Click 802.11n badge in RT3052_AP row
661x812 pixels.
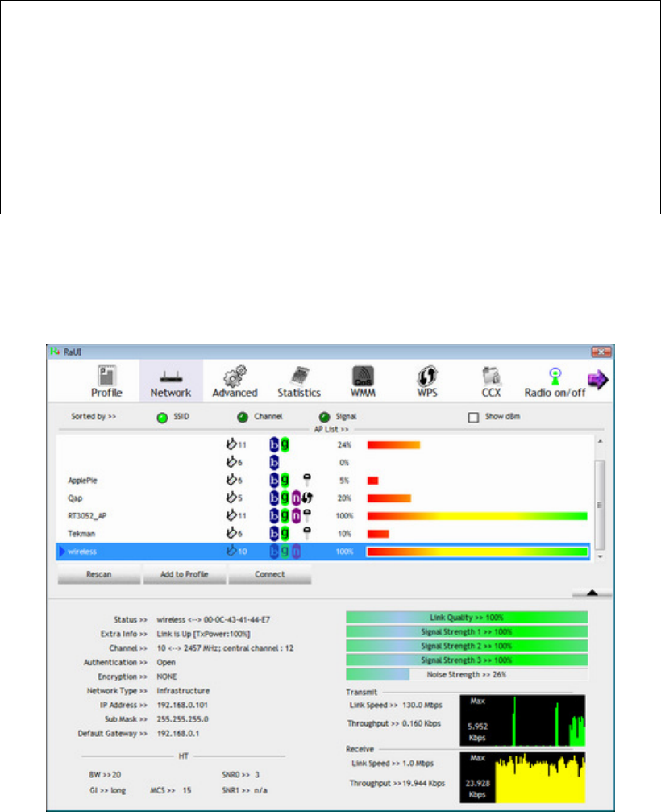[x=296, y=516]
